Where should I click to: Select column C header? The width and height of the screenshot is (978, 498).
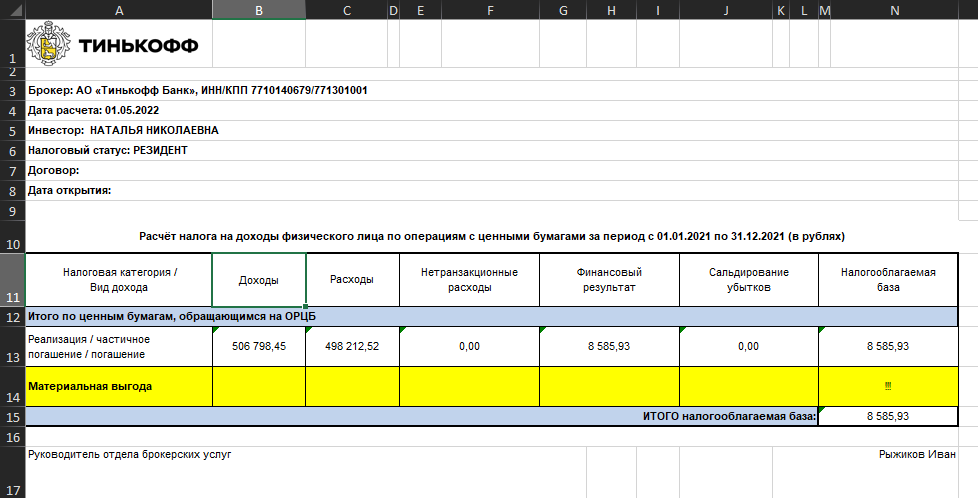pyautogui.click(x=346, y=9)
